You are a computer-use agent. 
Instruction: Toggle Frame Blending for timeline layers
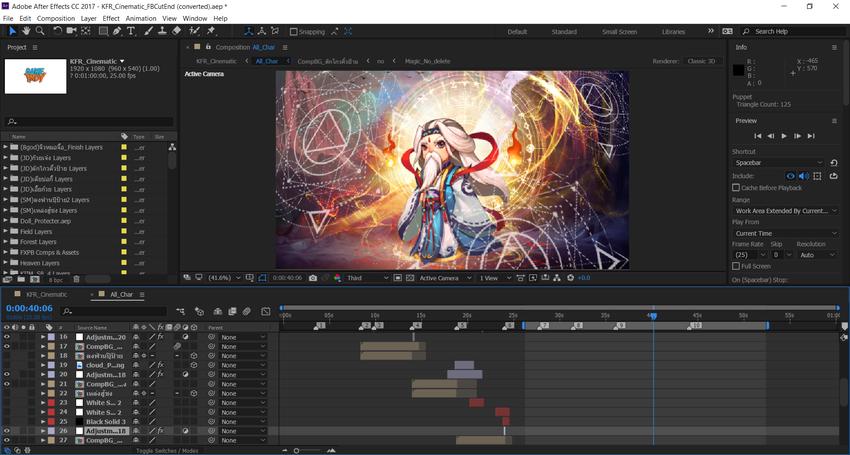pos(233,311)
